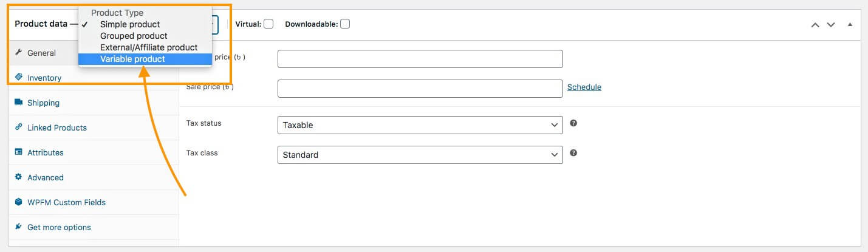868x252 pixels.
Task: Click the Attributes list icon
Action: (x=19, y=152)
